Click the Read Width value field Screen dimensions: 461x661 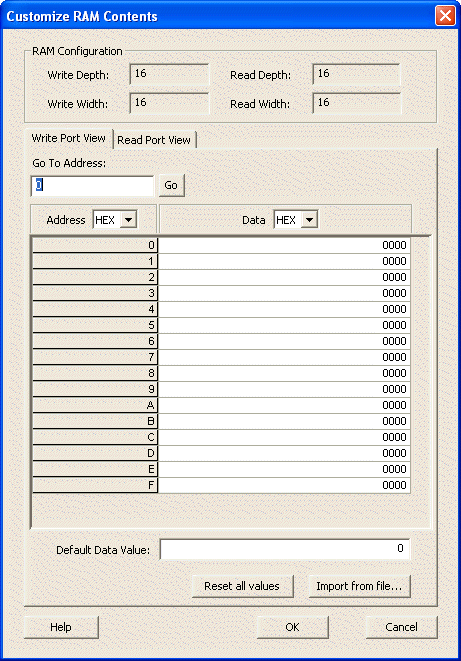pyautogui.click(x=356, y=103)
